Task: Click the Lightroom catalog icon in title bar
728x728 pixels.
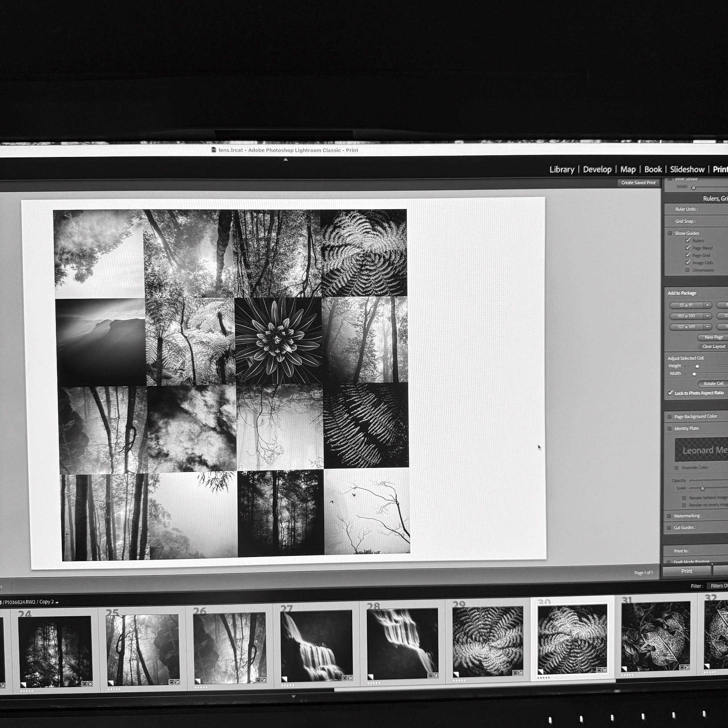Action: pos(214,150)
